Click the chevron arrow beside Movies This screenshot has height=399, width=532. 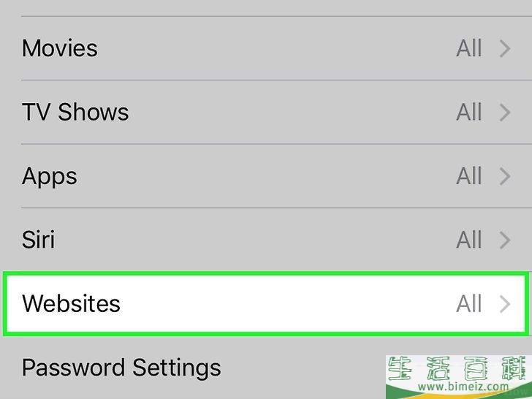[x=505, y=49]
